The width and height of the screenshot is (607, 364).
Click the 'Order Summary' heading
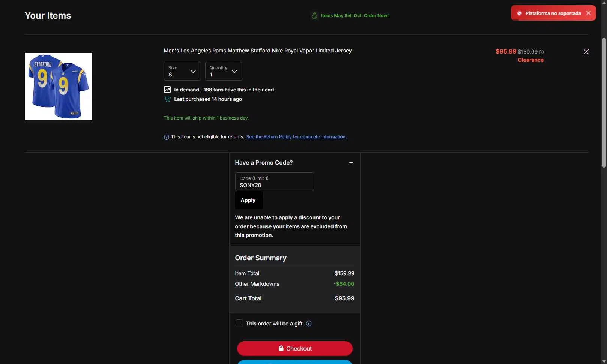tap(261, 258)
